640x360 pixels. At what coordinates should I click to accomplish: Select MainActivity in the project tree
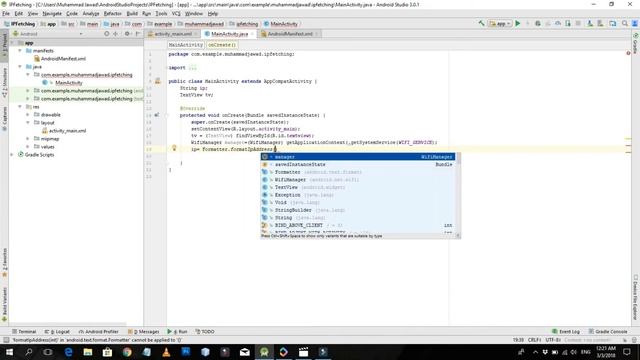click(69, 83)
